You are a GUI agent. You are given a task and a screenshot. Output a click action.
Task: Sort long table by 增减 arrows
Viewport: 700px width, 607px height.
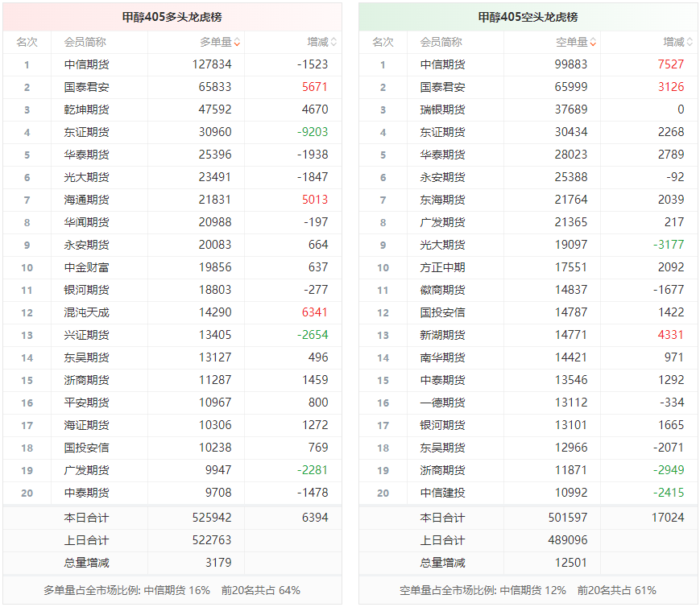click(x=333, y=43)
